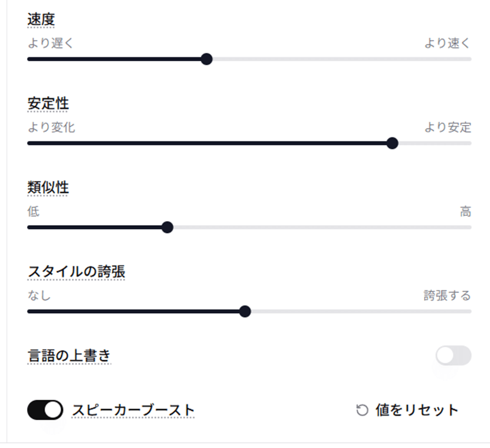Click the より安定 label under 安定性

(448, 127)
